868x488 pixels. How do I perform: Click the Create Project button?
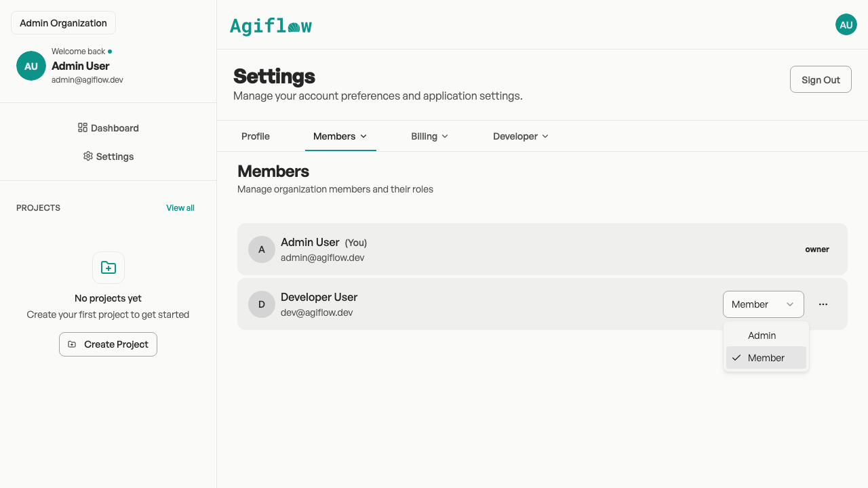coord(108,344)
